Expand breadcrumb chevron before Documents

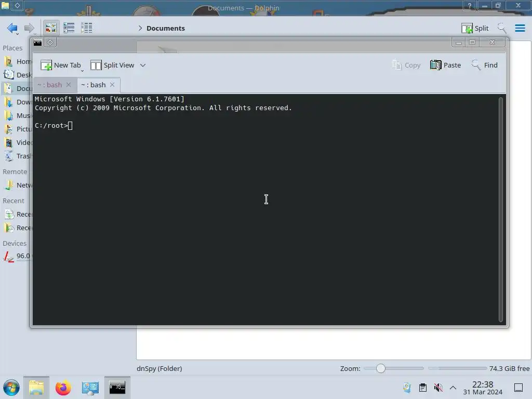click(140, 28)
